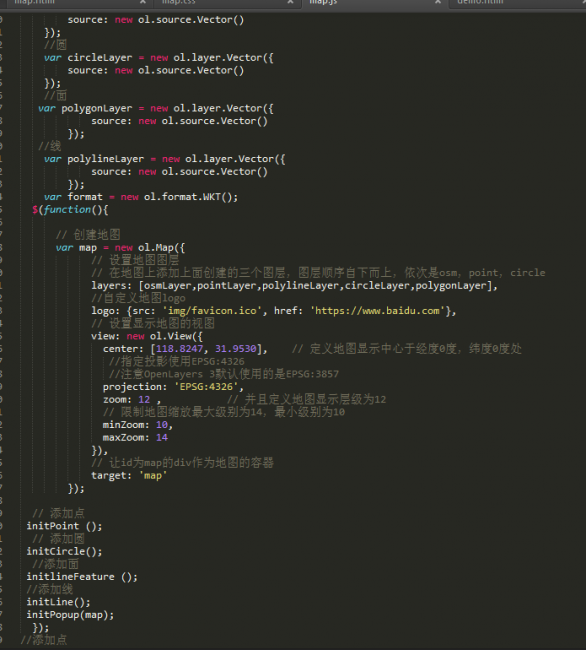
Task: Select the active map.js tab
Action: (323, 2)
